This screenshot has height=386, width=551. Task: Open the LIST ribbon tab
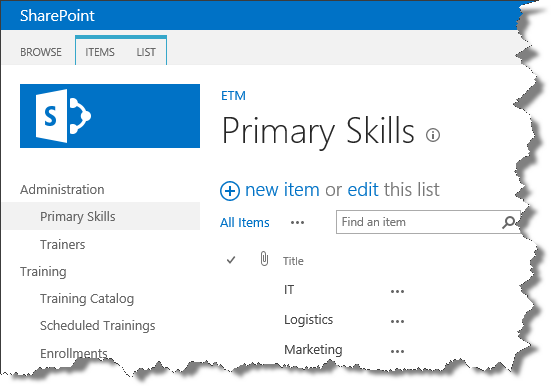[146, 52]
